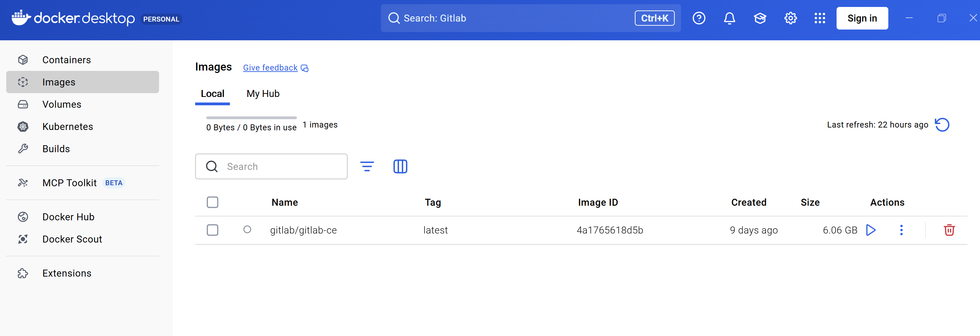This screenshot has width=980, height=336.
Task: Click the status circle of gitlab/gitlab-ce
Action: coord(247,229)
